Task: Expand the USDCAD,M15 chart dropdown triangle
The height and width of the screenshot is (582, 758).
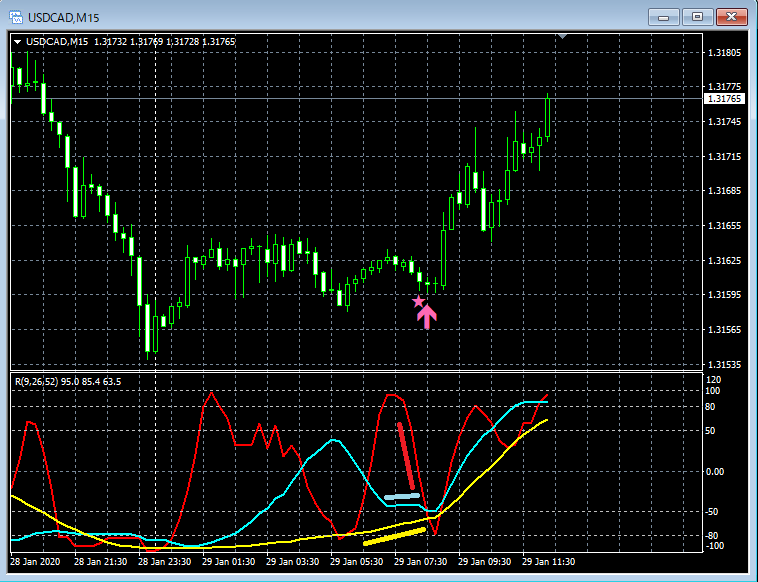Action: 17,42
